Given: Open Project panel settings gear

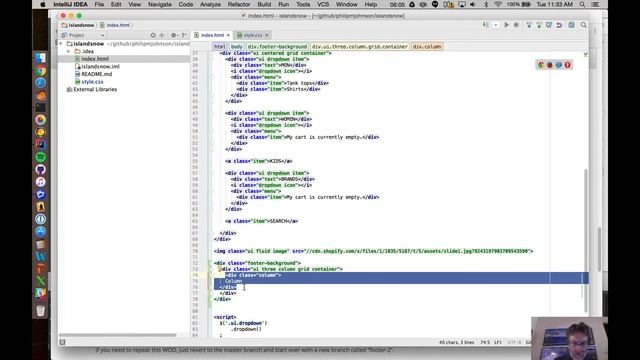Looking at the screenshot, I should [174, 35].
